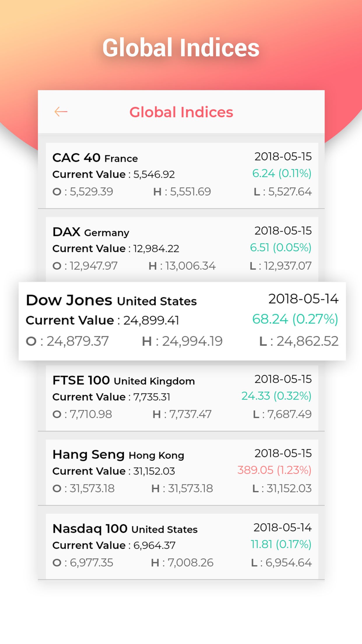Image resolution: width=362 pixels, height=644 pixels.
Task: Tap FTSE 100 change value 24.33 (0.32%)
Action: point(276,396)
